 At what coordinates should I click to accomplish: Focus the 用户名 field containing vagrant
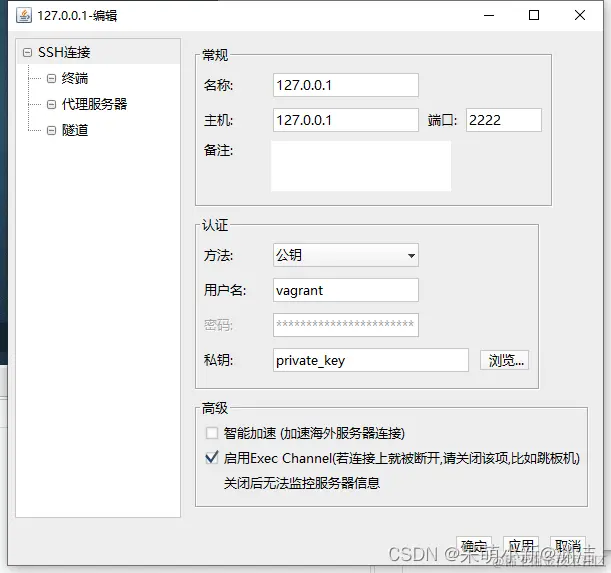(x=346, y=290)
